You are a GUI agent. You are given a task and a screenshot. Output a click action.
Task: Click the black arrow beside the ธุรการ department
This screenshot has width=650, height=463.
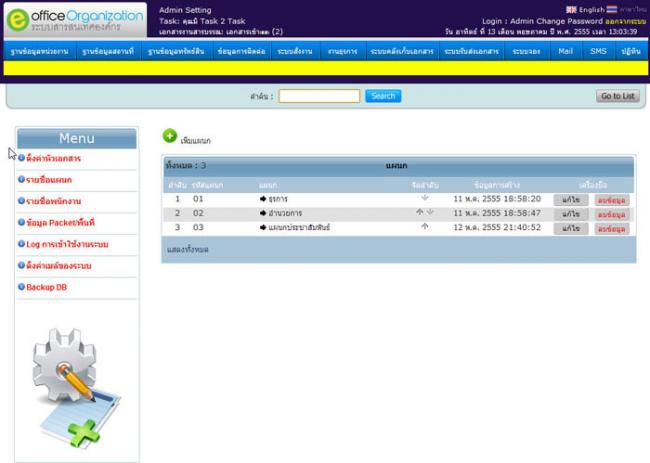click(x=263, y=199)
